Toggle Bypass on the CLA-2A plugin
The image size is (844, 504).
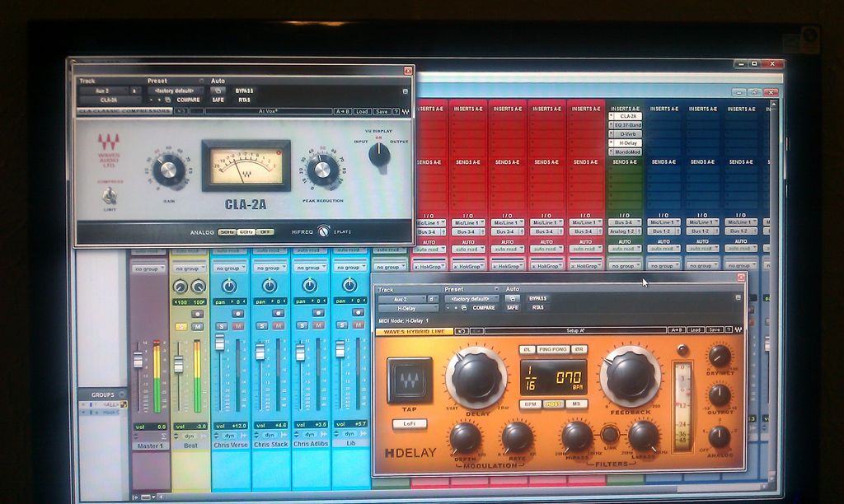click(244, 91)
